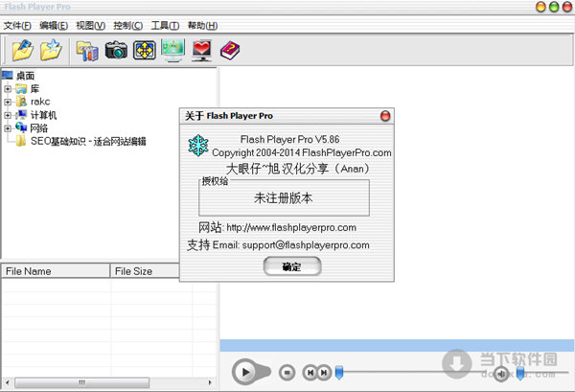The width and height of the screenshot is (575, 392).
Task: Click the file list scroll left arrow
Action: pos(8,382)
